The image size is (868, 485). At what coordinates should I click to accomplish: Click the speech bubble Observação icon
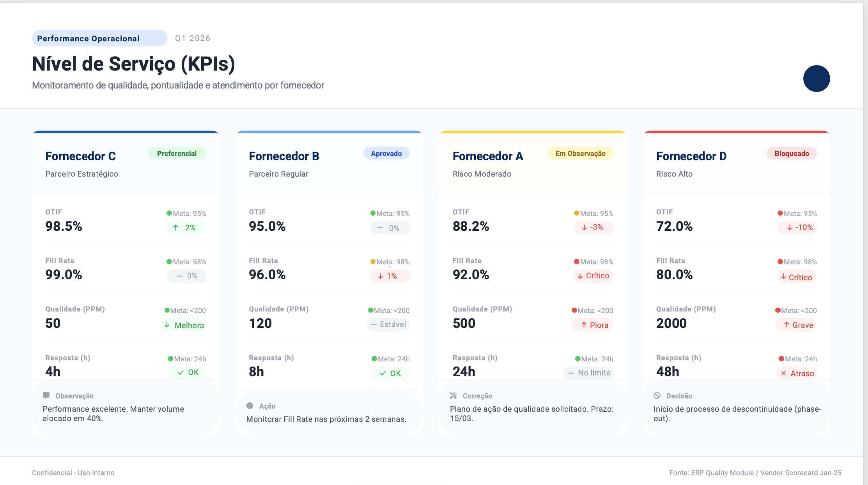[x=46, y=396]
